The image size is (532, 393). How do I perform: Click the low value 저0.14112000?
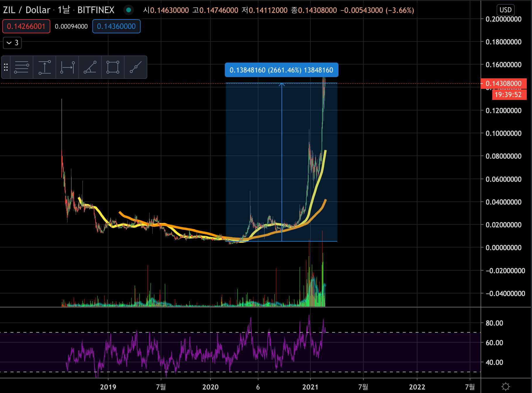(x=265, y=10)
